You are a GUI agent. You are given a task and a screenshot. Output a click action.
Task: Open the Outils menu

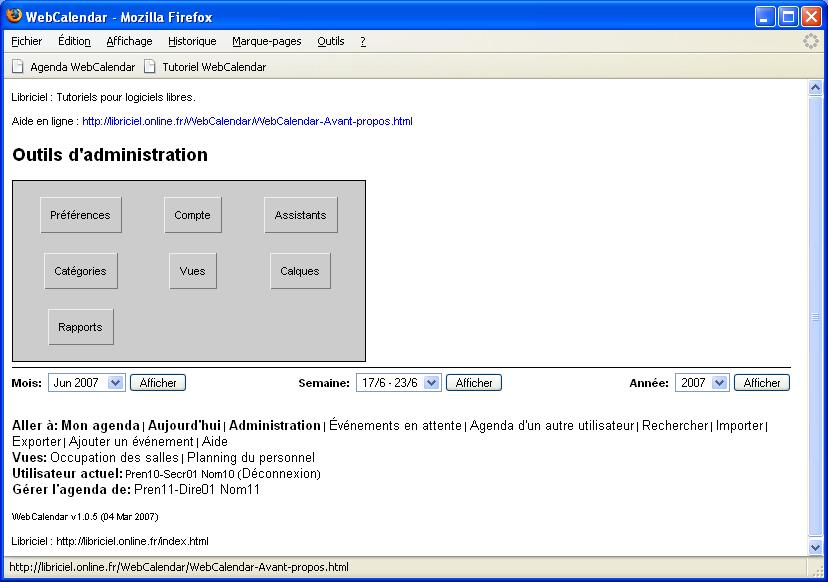pos(331,41)
